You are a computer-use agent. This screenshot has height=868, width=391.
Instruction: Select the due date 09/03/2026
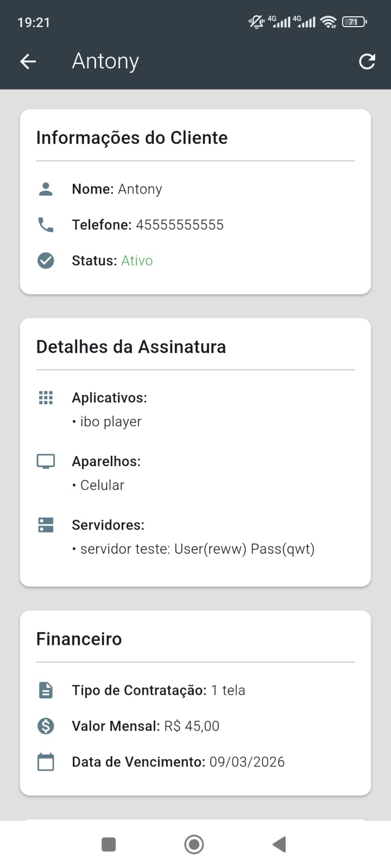(x=247, y=762)
